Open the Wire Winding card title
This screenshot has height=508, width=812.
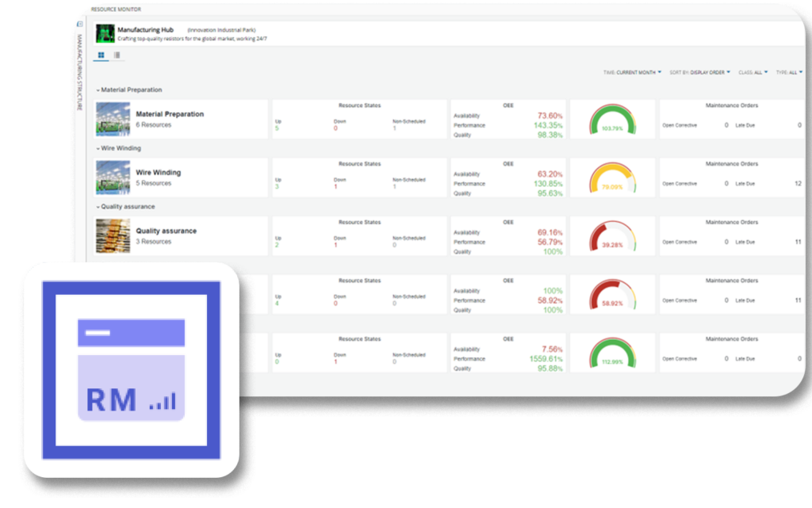(159, 172)
